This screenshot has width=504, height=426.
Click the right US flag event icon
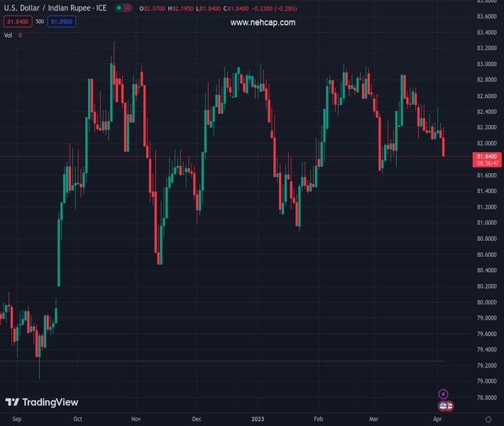[x=449, y=406]
